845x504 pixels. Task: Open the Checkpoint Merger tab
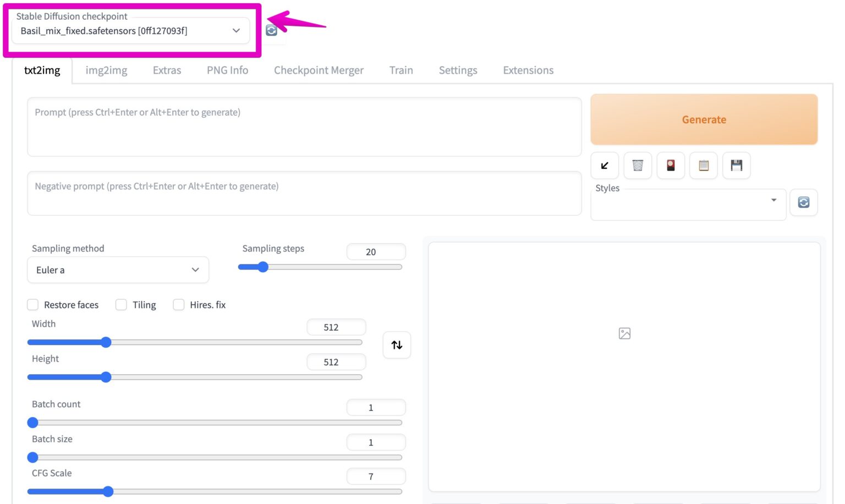click(x=319, y=70)
